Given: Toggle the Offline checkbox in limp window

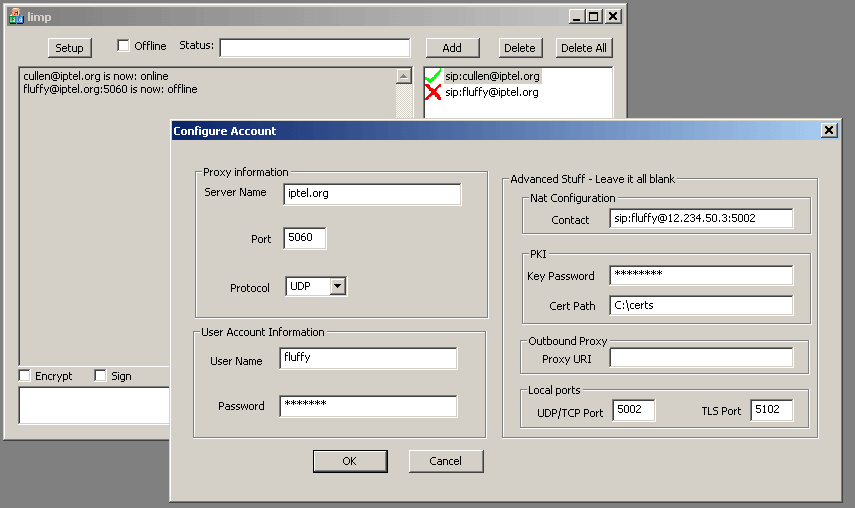Looking at the screenshot, I should click(x=123, y=45).
